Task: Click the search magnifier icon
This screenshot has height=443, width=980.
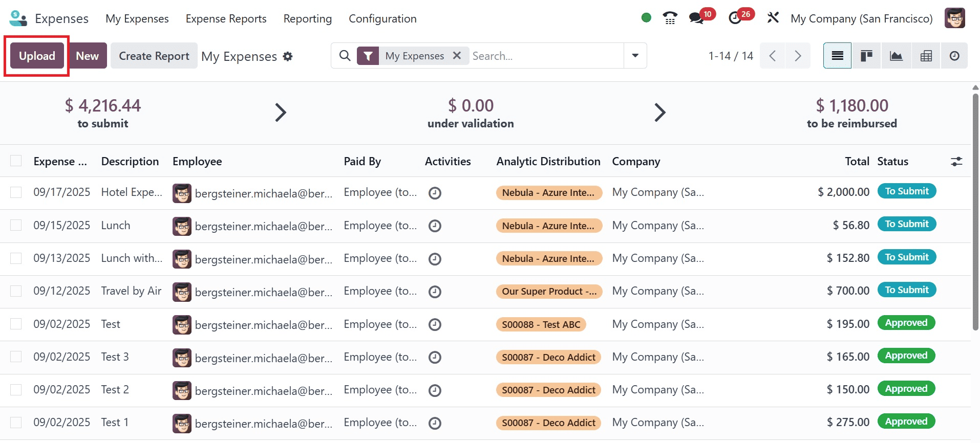Action: 345,56
